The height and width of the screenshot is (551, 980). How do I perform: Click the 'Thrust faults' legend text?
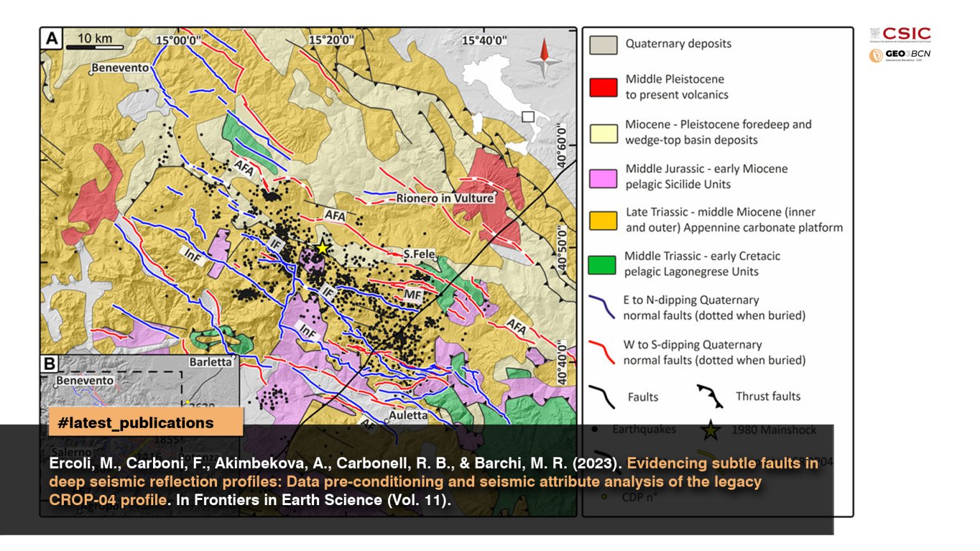click(x=768, y=396)
